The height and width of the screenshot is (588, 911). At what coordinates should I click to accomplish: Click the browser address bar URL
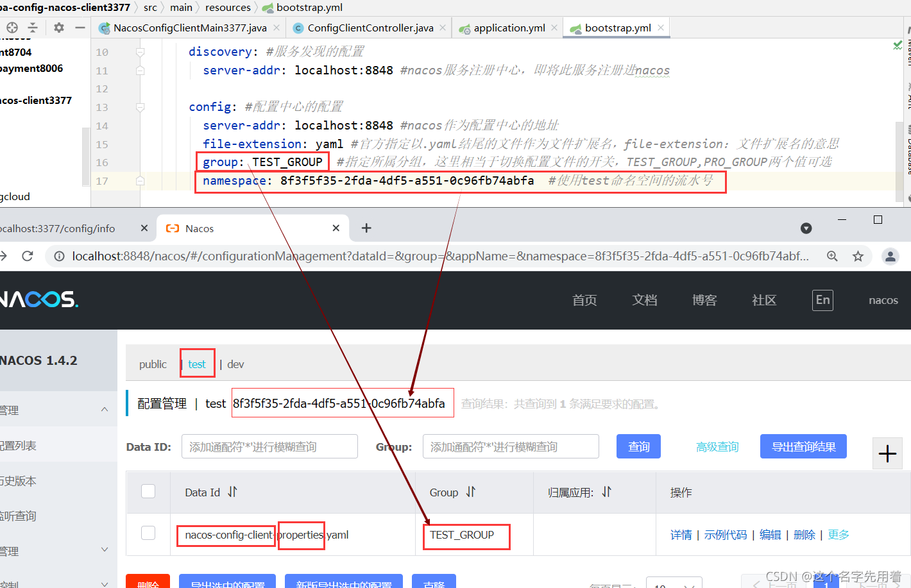440,256
